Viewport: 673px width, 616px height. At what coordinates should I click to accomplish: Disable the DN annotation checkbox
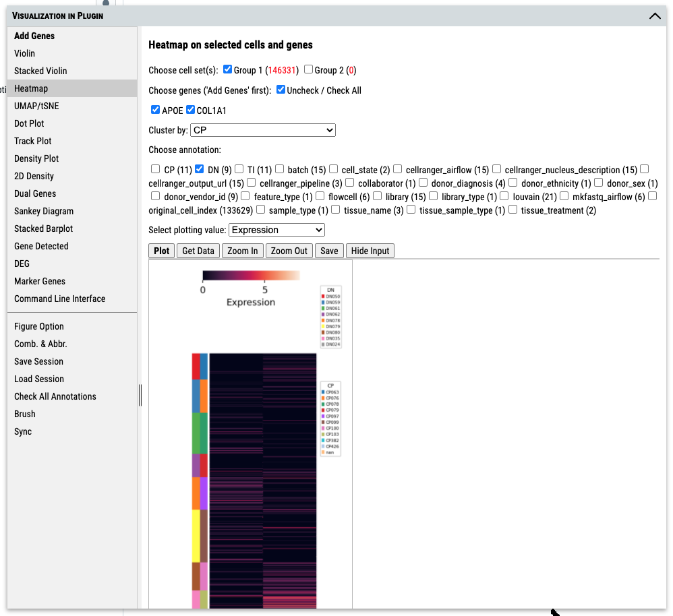click(199, 169)
